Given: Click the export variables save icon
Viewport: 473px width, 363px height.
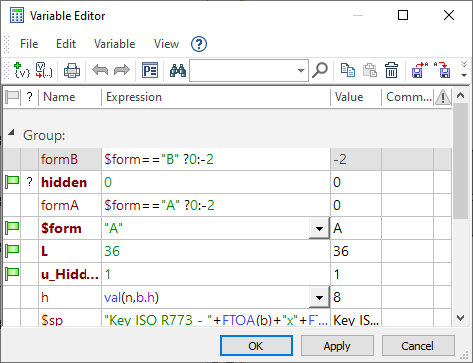Looking at the screenshot, I should coord(420,70).
